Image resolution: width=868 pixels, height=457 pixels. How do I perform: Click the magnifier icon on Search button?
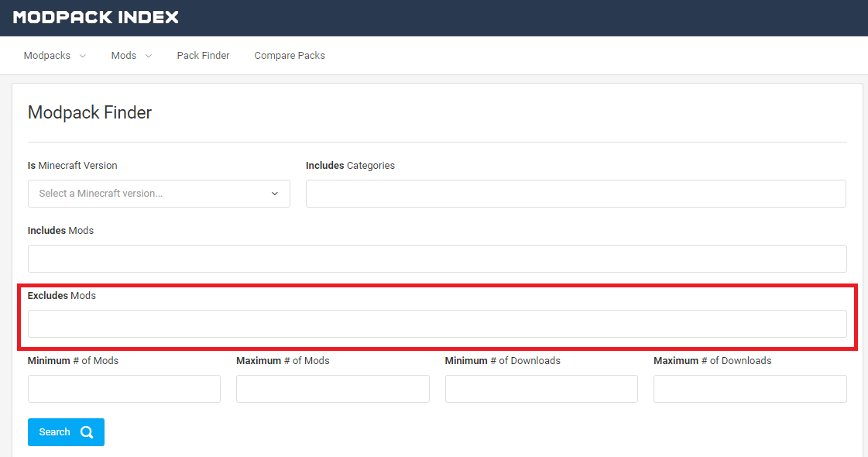tap(87, 432)
